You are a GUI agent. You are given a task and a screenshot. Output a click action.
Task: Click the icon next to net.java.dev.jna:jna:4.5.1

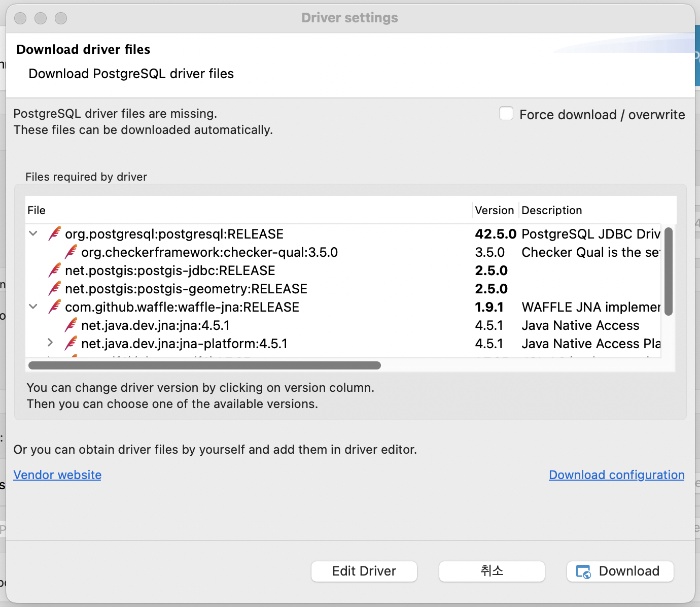click(72, 325)
